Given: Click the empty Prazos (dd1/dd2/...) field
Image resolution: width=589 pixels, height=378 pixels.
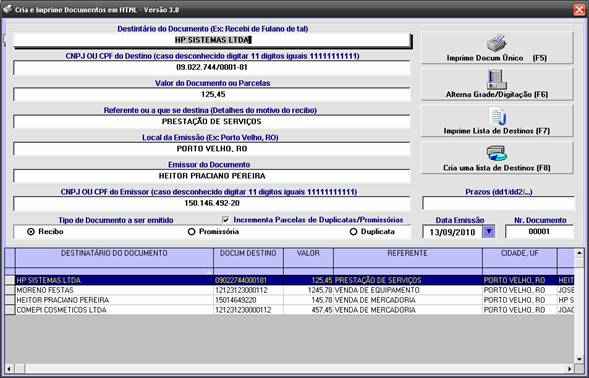Looking at the screenshot, I should pos(498,203).
